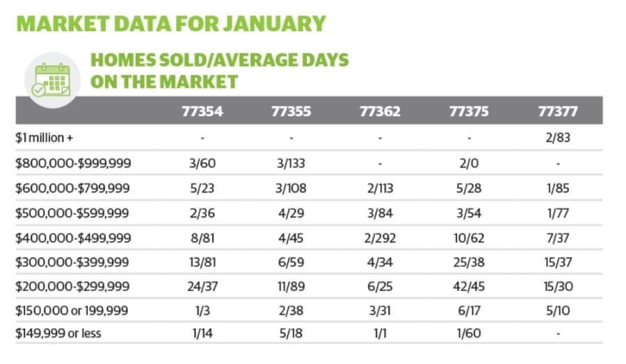This screenshot has height=364, width=626.
Task: Select the 77375 column header
Action: pyautogui.click(x=469, y=111)
